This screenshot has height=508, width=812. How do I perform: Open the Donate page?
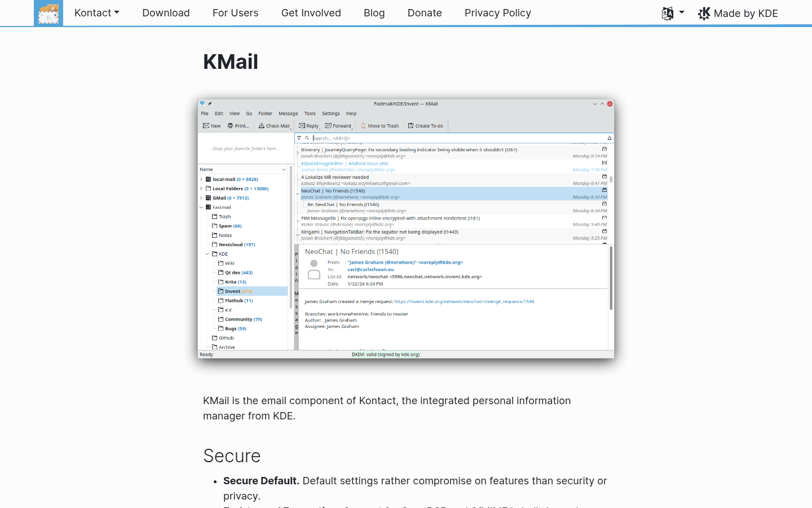(425, 13)
